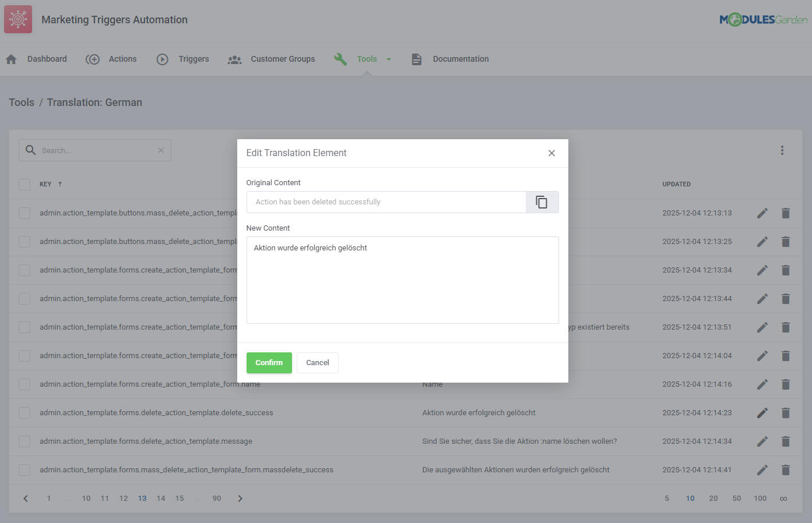The image size is (812, 523).
Task: Cancel the Edit Translation Element dialog
Action: click(317, 362)
